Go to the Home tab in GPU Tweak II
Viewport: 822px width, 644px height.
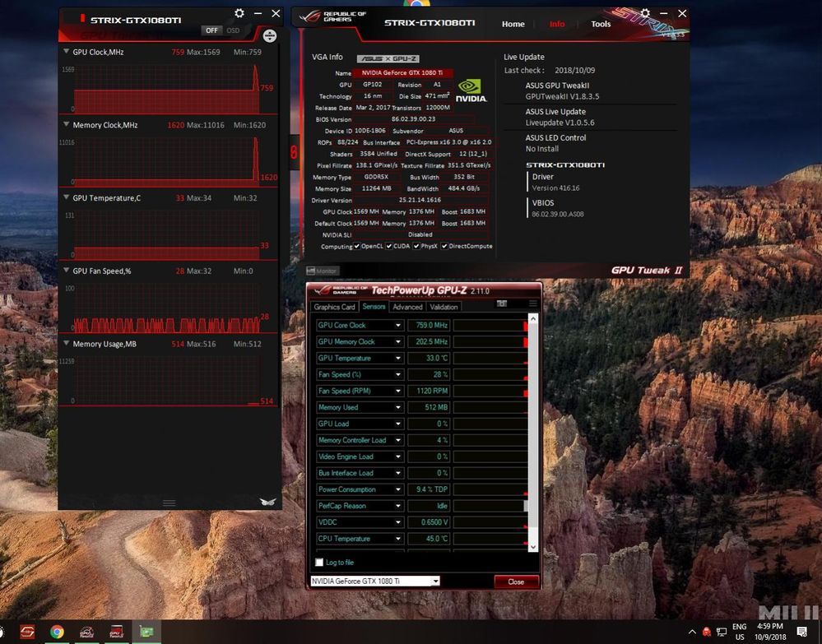513,24
